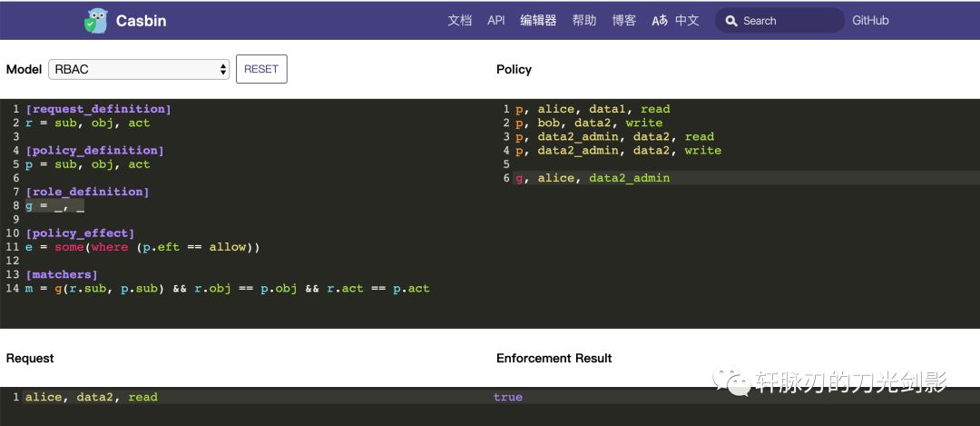Screen dimensions: 980x426
Task: Click the true enforcement result text
Action: pyautogui.click(x=508, y=397)
